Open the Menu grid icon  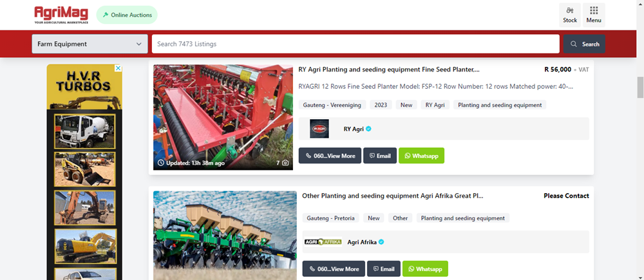594,15
